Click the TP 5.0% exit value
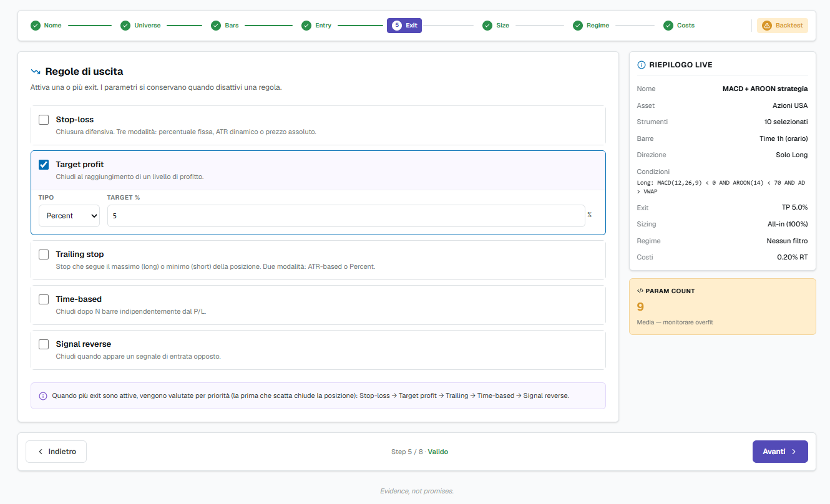830x504 pixels. pos(795,208)
